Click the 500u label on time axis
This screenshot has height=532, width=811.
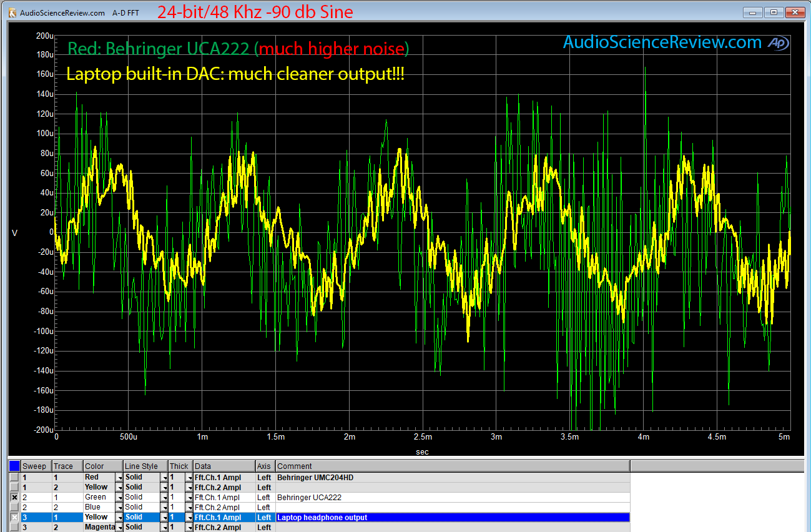tap(128, 437)
